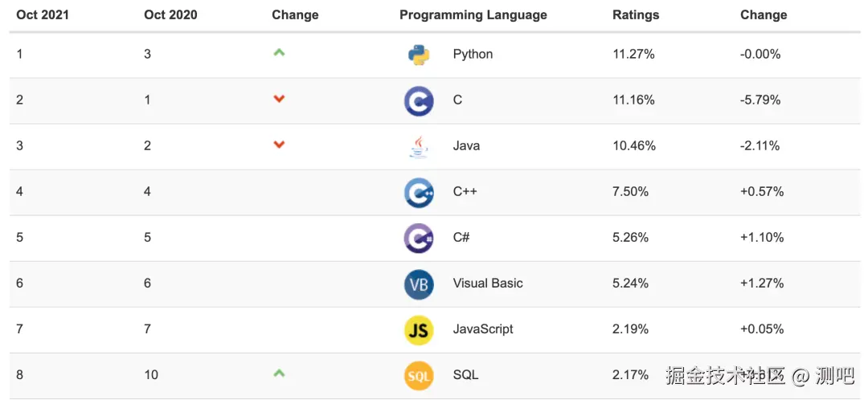Click the SQL orange logo icon
The width and height of the screenshot is (868, 400).
point(419,375)
